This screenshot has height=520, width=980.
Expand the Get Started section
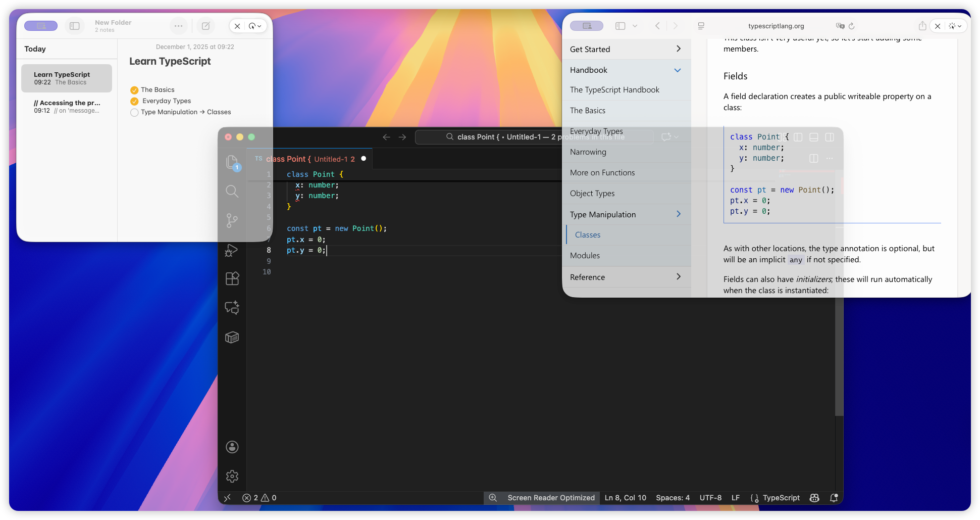tap(678, 49)
